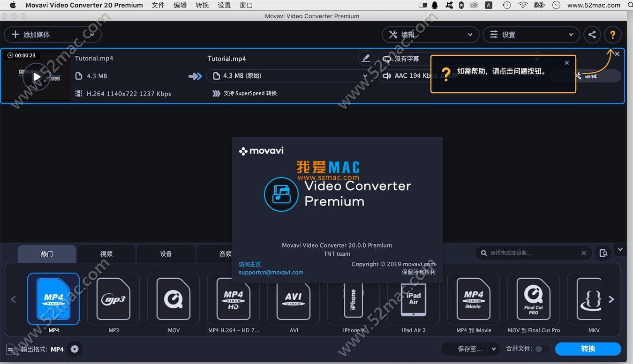Switch to the Video formats tab

[x=106, y=254]
